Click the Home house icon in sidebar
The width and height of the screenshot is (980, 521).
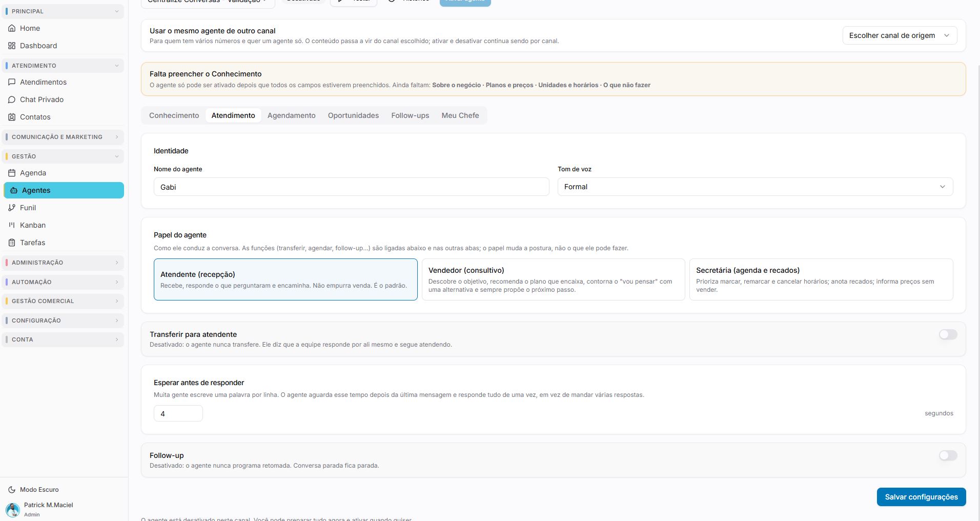tap(12, 28)
